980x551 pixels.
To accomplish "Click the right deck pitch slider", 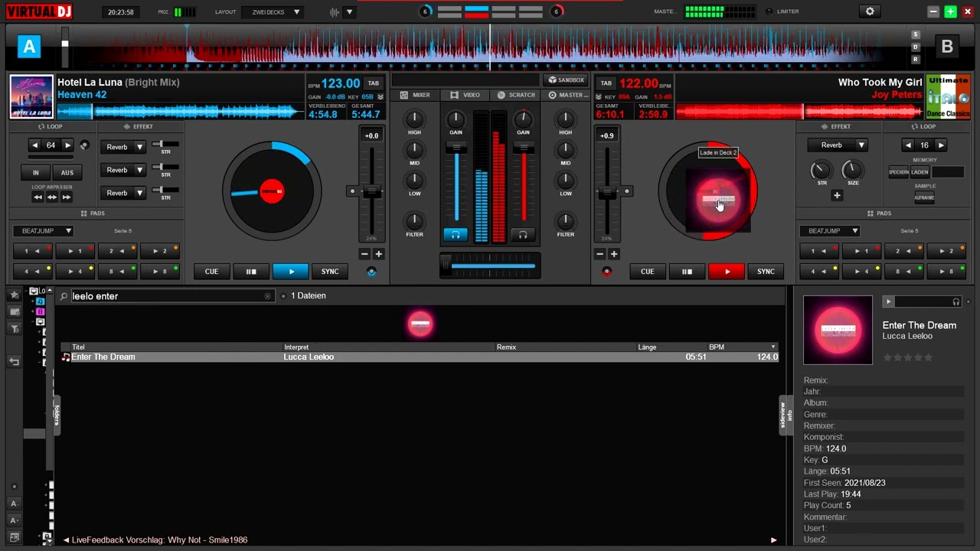I will pos(607,191).
